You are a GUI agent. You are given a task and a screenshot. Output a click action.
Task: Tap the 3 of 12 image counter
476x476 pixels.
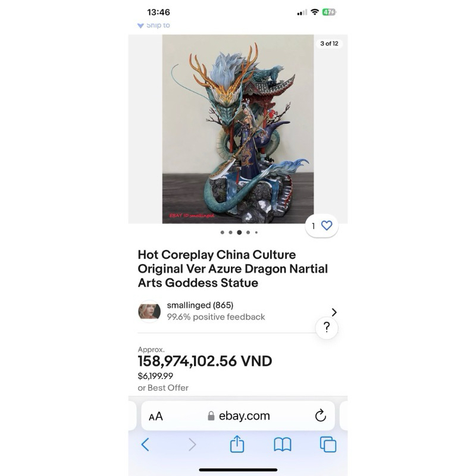click(329, 43)
